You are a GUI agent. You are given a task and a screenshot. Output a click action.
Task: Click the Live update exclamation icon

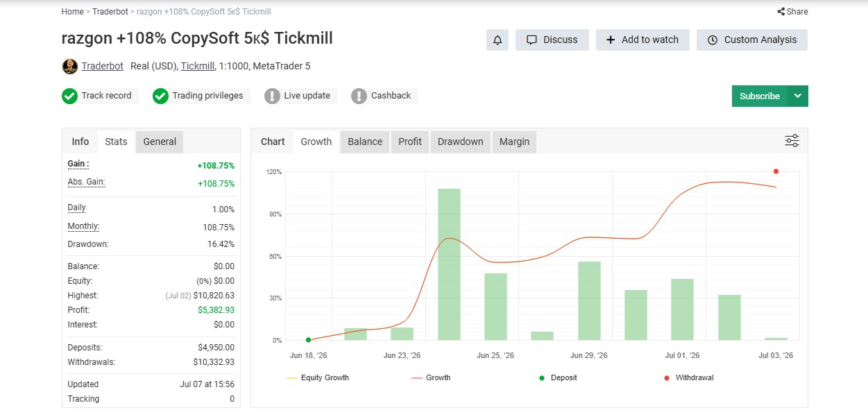pyautogui.click(x=272, y=96)
